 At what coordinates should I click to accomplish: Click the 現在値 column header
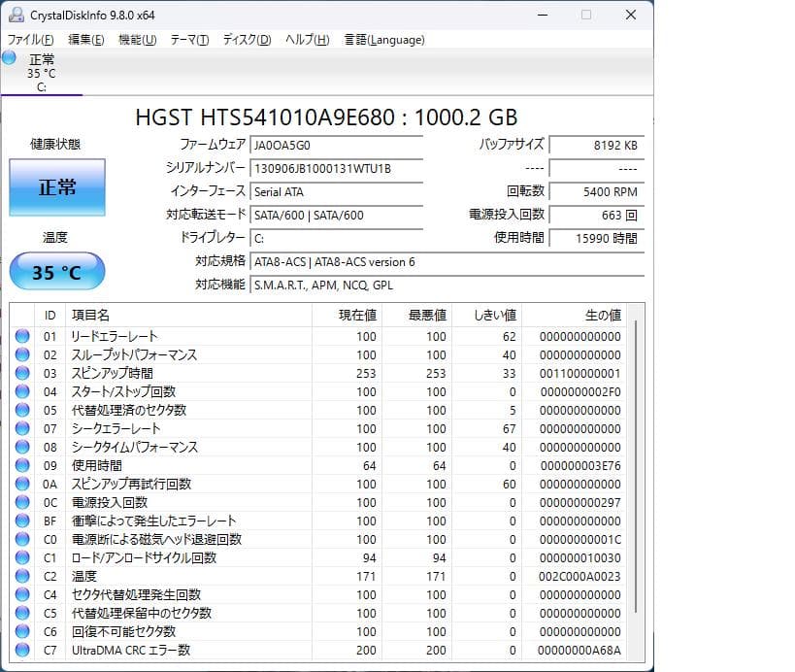(x=347, y=316)
